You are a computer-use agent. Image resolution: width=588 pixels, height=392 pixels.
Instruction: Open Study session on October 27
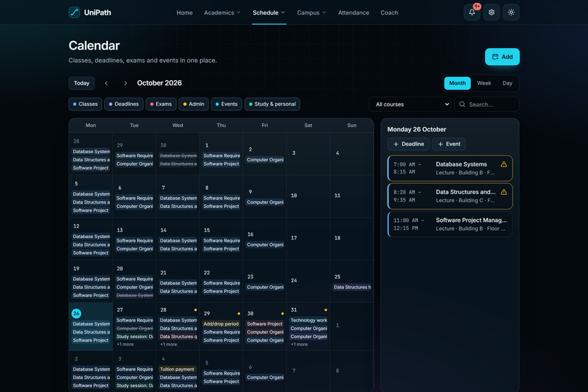(135, 337)
